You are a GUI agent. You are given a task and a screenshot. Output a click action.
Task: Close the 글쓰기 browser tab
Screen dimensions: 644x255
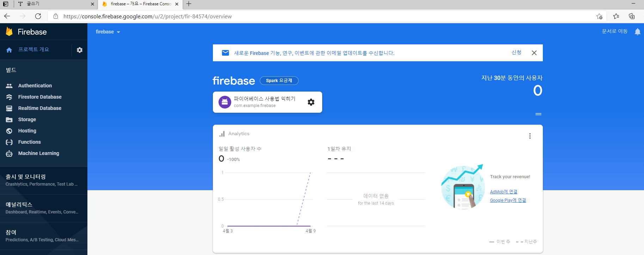[x=92, y=4]
